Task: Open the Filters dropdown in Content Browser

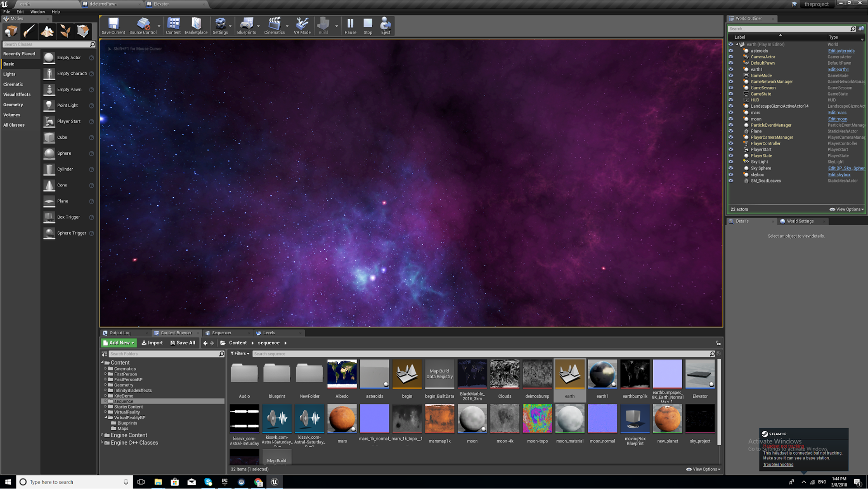Action: click(240, 354)
